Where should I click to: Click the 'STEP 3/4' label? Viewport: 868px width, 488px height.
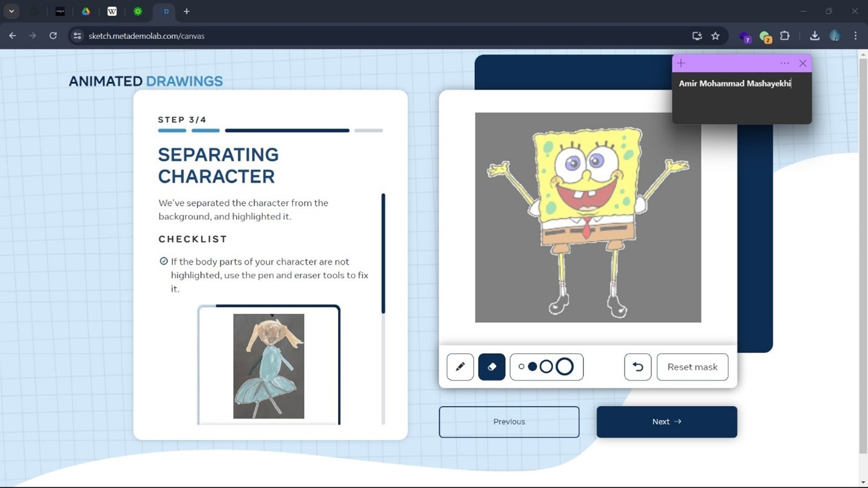[x=182, y=120]
